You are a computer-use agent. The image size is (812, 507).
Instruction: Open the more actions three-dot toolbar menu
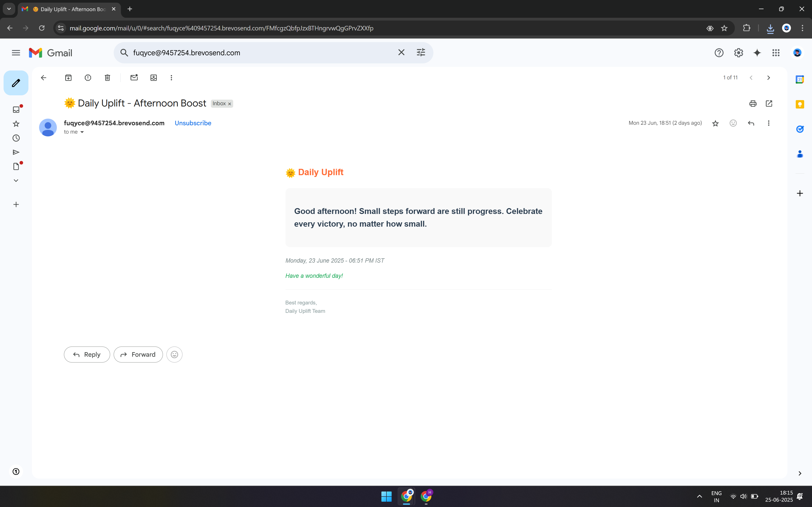(x=171, y=78)
